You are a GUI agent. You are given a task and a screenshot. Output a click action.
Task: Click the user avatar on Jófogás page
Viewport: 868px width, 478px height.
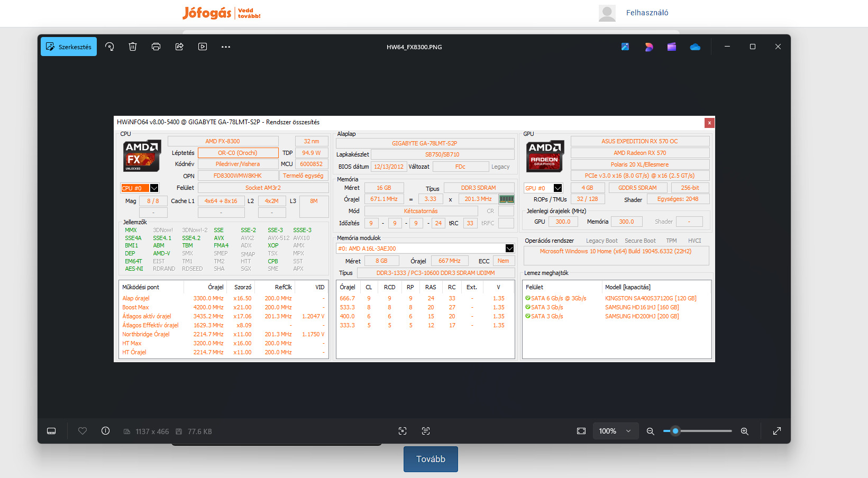point(607,13)
